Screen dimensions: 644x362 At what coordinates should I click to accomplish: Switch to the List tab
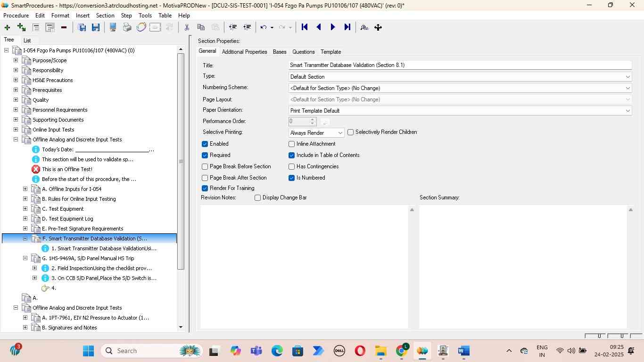27,41
